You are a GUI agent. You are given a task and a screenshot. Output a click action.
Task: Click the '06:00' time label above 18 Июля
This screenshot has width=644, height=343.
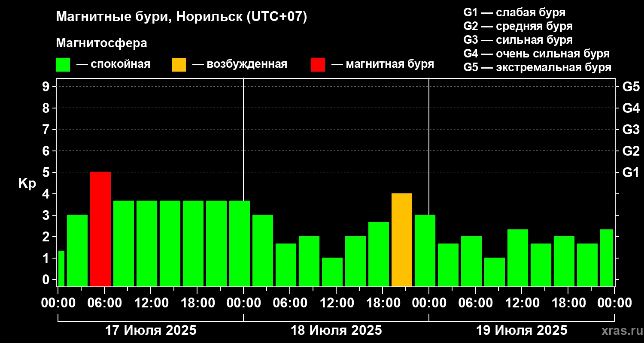tap(290, 303)
